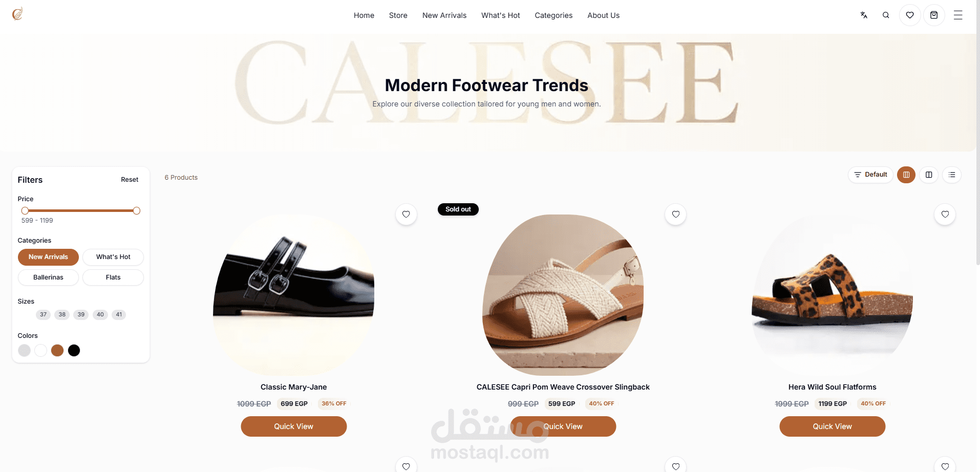Click the CALESEE logo icon

pos(17,14)
